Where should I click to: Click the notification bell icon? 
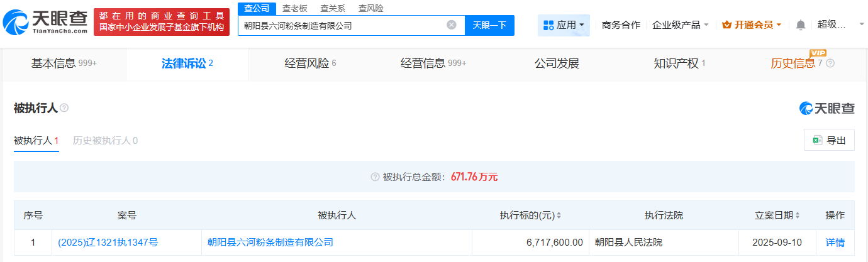800,25
